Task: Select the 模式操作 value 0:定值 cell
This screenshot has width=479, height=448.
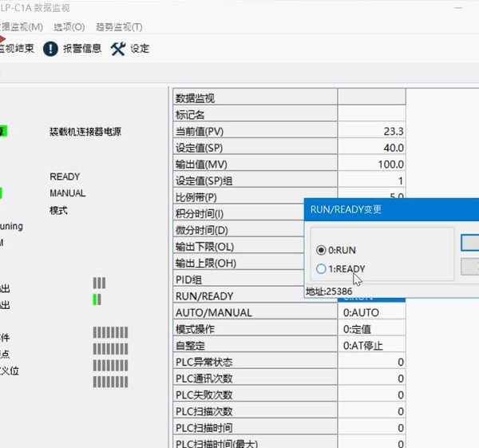Action: pyautogui.click(x=372, y=329)
